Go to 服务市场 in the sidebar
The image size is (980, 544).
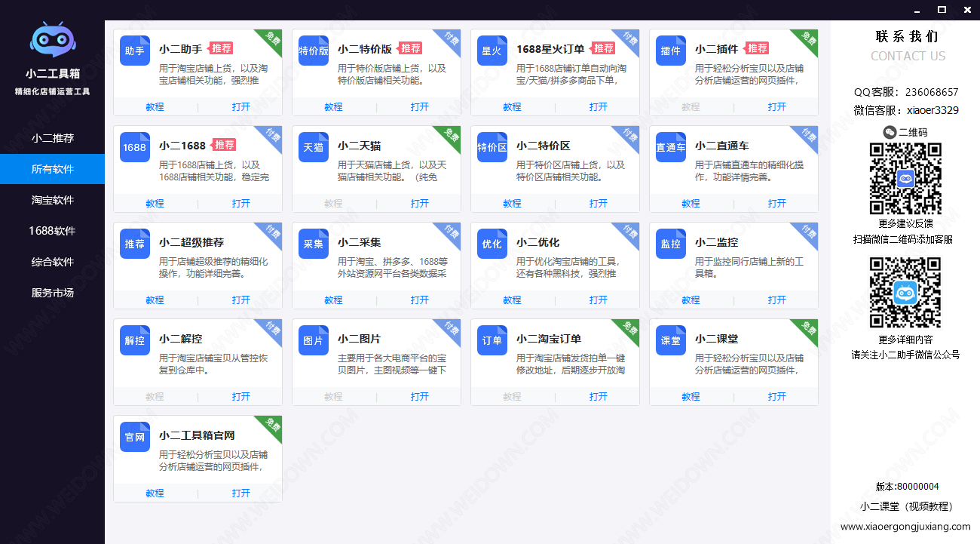click(x=52, y=293)
